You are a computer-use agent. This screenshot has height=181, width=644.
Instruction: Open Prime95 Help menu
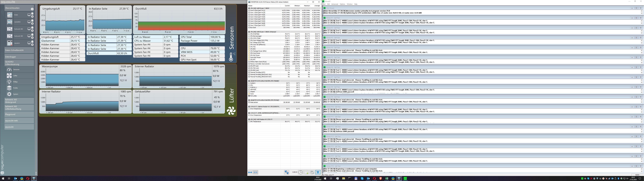pyautogui.click(x=356, y=4)
